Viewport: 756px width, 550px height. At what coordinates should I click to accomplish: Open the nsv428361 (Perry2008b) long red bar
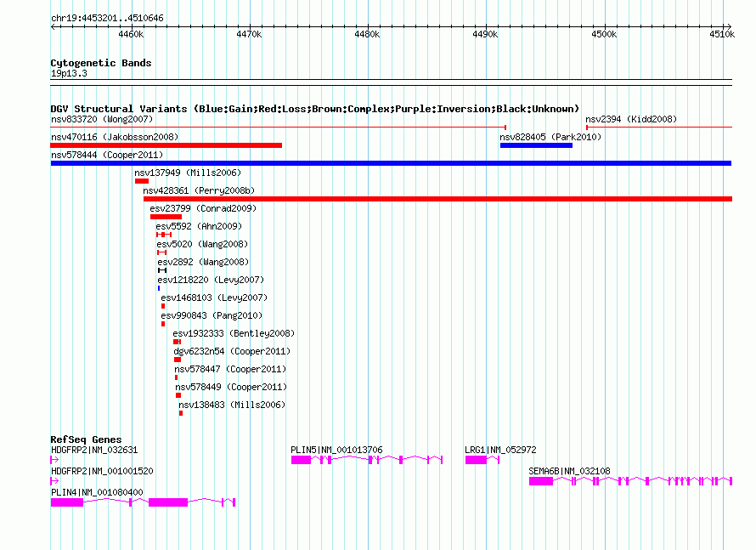point(437,199)
